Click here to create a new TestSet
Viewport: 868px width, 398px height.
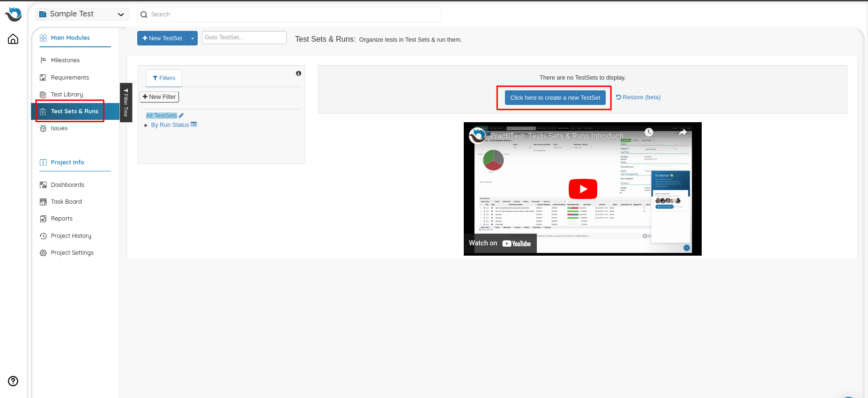click(x=555, y=98)
